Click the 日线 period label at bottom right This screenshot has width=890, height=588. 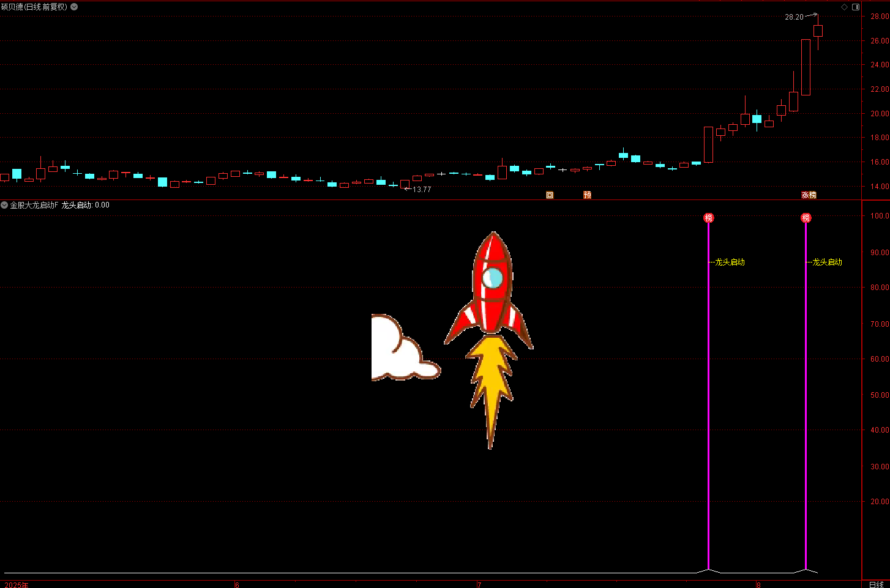(877, 584)
